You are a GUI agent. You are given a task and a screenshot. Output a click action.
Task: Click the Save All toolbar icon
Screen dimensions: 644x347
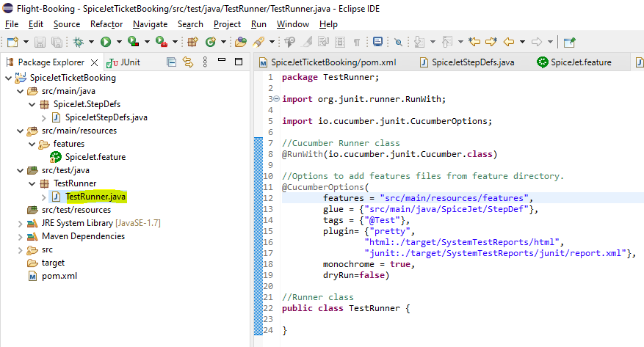pos(57,42)
